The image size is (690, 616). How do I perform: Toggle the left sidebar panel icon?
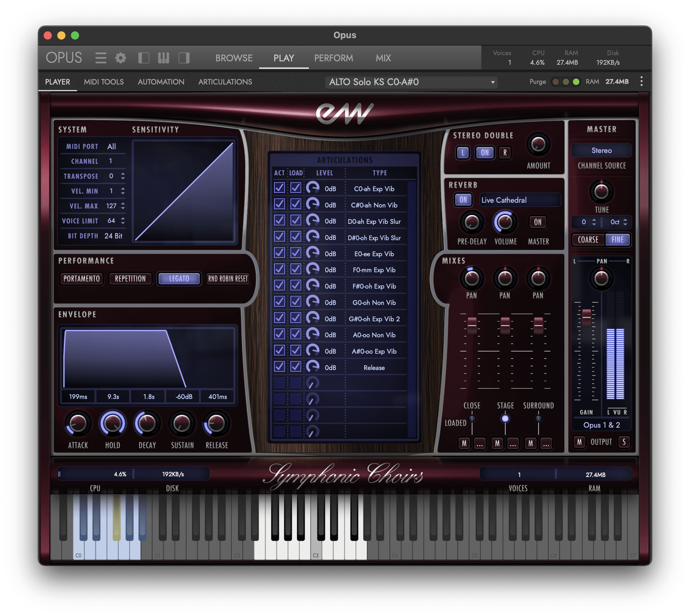pyautogui.click(x=144, y=58)
